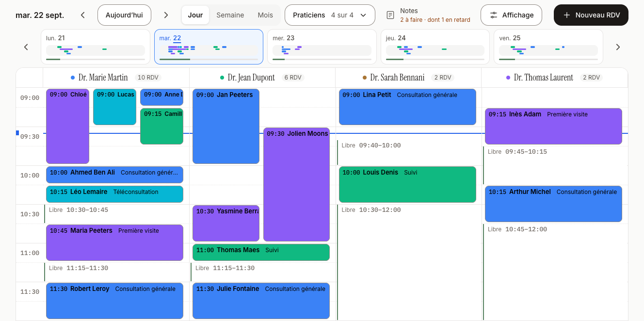
Task: Open the 09:00 Chloé appointment
Action: [x=67, y=126]
